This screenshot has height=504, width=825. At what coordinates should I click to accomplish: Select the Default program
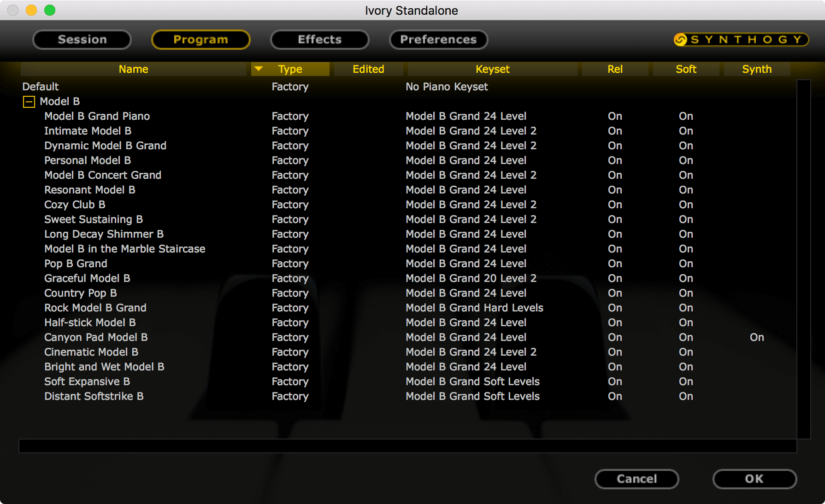(x=41, y=87)
